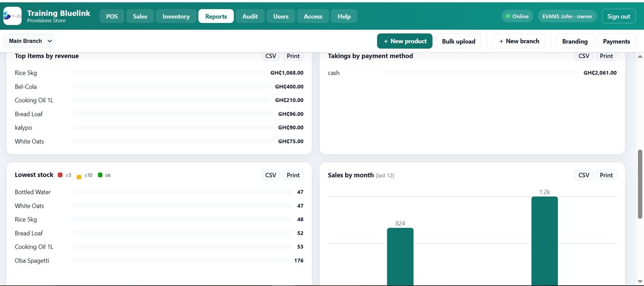Screen dimensions: 644x286
Task: Click the page vertical scrollbar thumb
Action: pyautogui.click(x=640, y=184)
